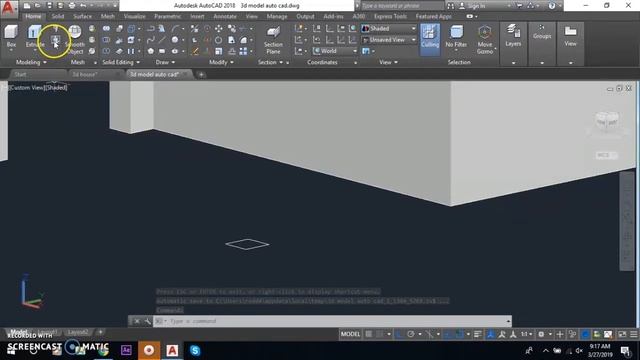Toggle isolate objects icon in status bar
Viewport: 640px width, 360px height.
coord(572,334)
